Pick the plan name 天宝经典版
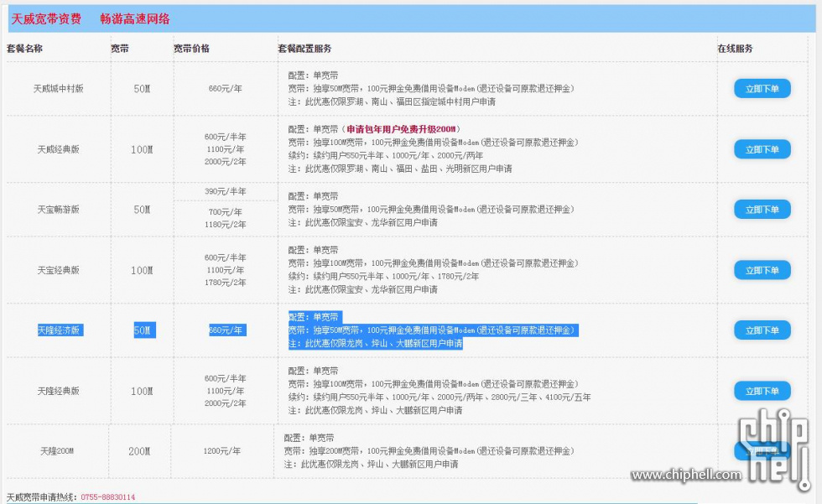 click(58, 270)
